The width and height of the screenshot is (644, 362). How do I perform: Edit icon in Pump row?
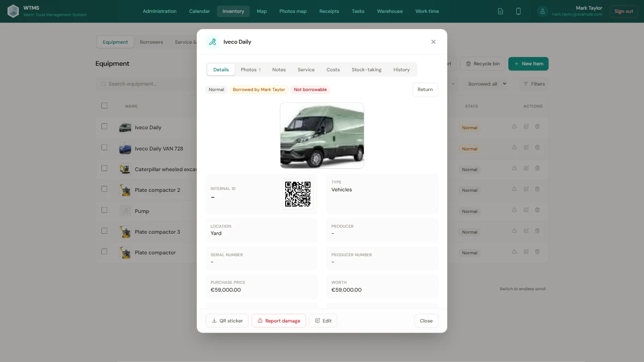click(x=526, y=210)
